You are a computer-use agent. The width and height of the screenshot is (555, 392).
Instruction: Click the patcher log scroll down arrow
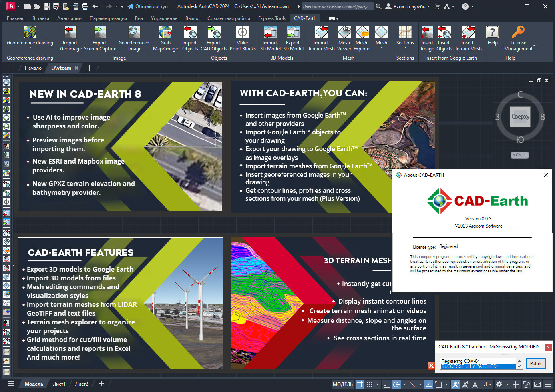point(519,366)
